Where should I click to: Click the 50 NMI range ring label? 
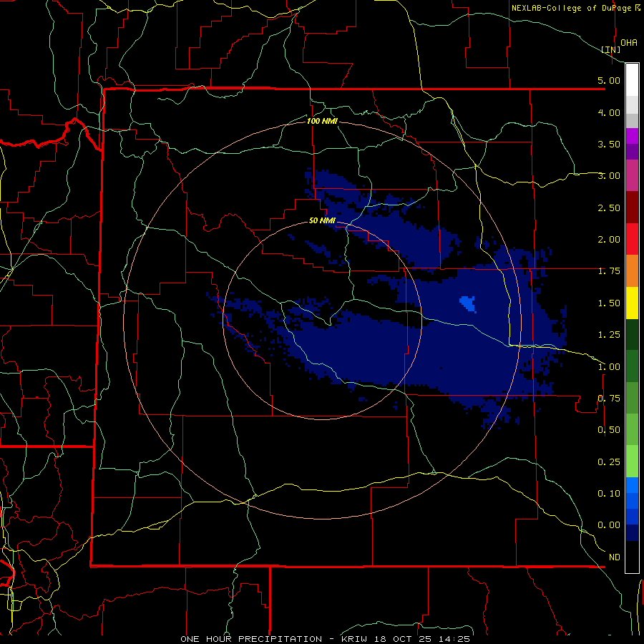coord(322,221)
